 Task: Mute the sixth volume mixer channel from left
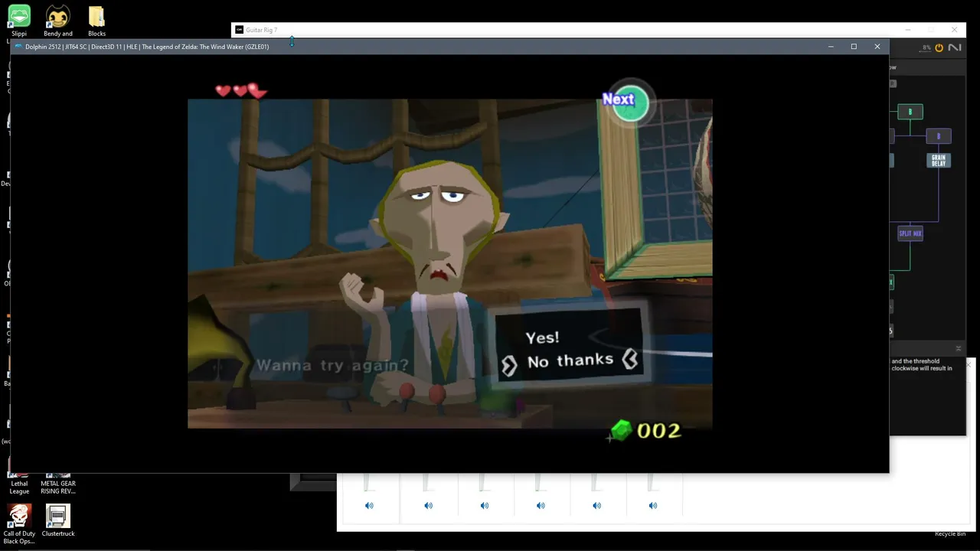click(652, 505)
